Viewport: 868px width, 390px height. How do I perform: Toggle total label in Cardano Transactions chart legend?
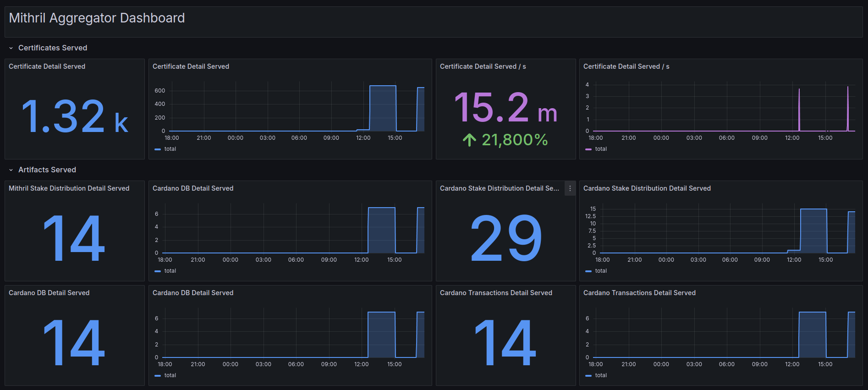(x=601, y=375)
